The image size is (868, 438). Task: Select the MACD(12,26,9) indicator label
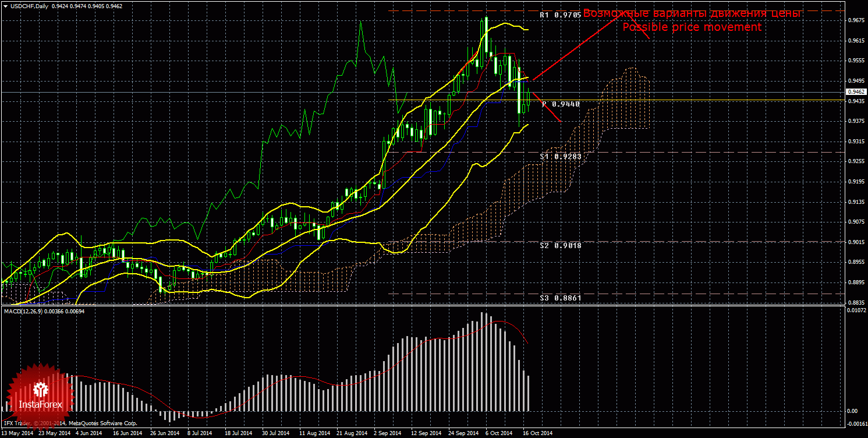click(23, 312)
